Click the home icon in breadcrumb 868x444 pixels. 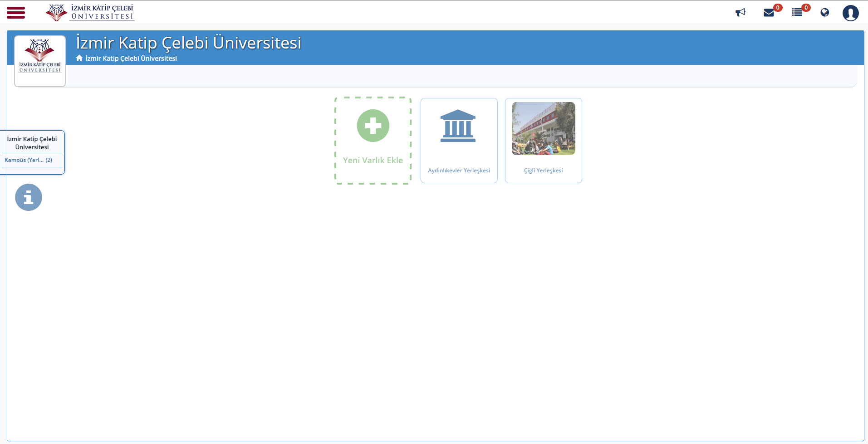point(79,58)
